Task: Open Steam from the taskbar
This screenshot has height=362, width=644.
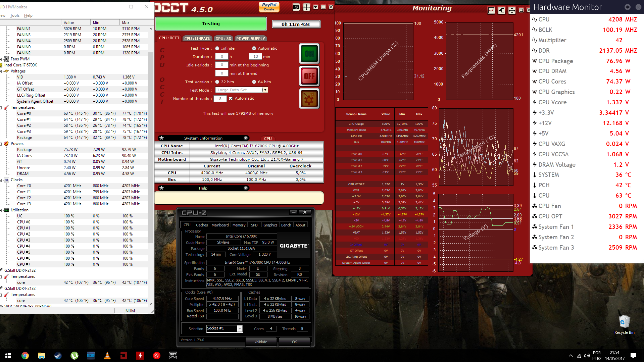Action: [58, 355]
